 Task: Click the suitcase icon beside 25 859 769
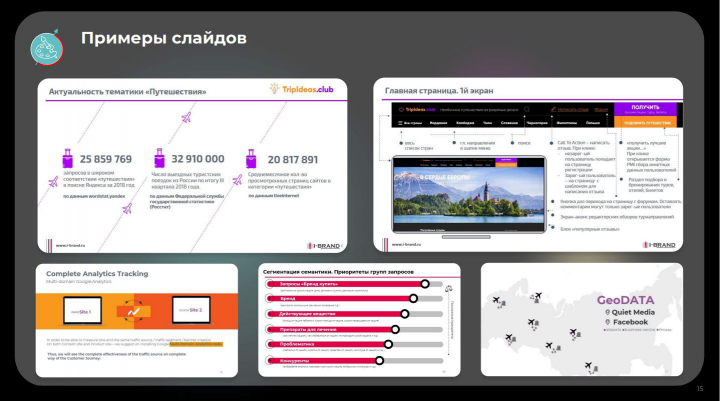68,158
